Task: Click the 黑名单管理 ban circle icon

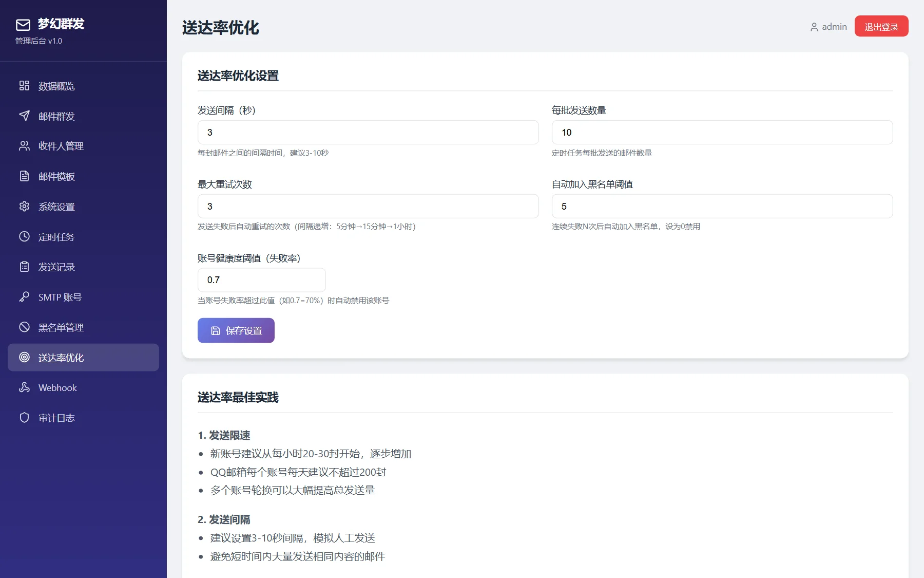Action: click(x=24, y=327)
